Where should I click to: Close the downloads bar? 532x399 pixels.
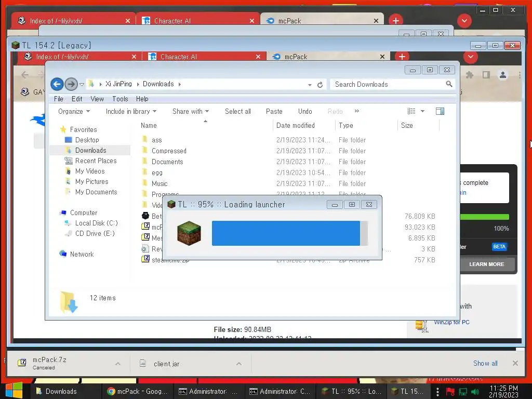[x=515, y=363]
